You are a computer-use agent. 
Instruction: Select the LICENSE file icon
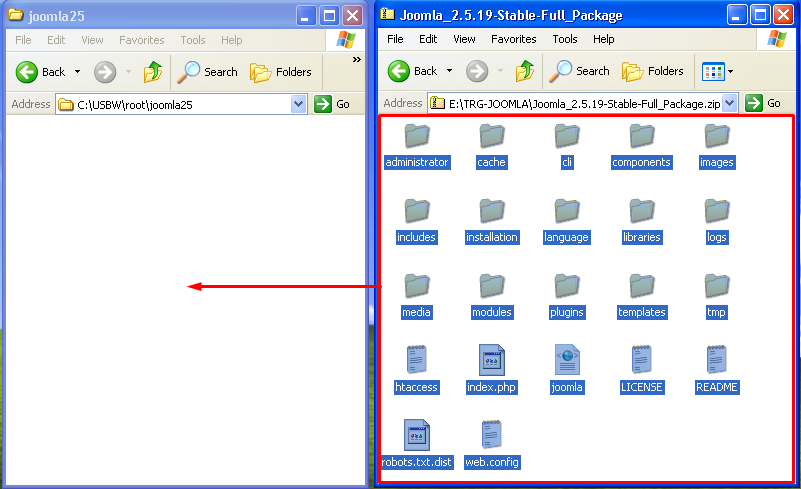point(642,360)
